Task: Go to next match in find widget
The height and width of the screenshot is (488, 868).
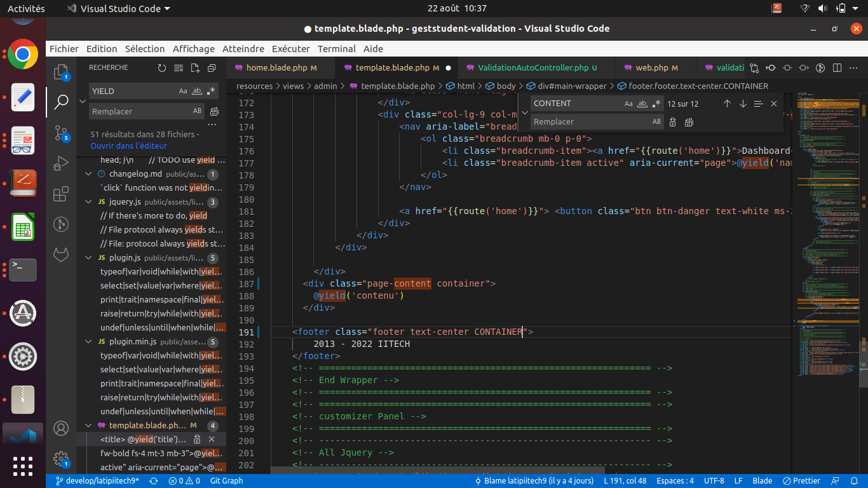Action: point(743,104)
